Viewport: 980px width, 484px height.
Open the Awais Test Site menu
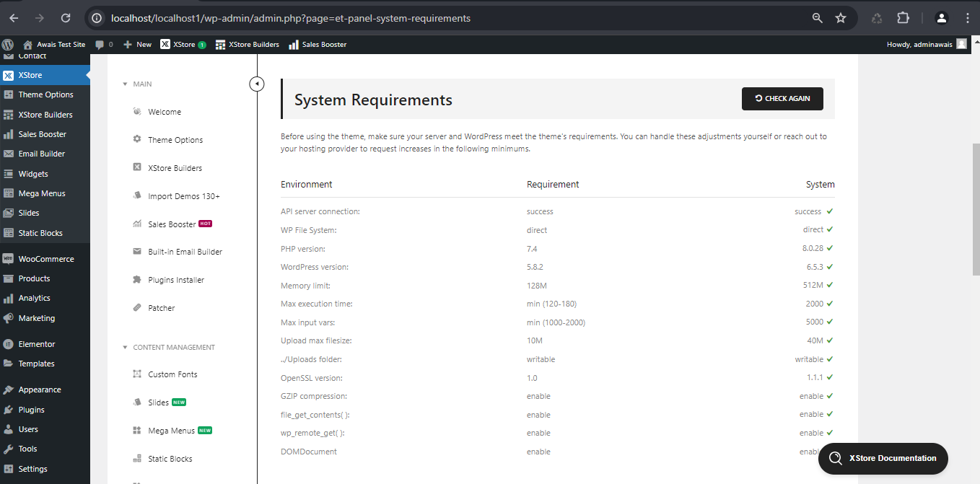pos(54,44)
